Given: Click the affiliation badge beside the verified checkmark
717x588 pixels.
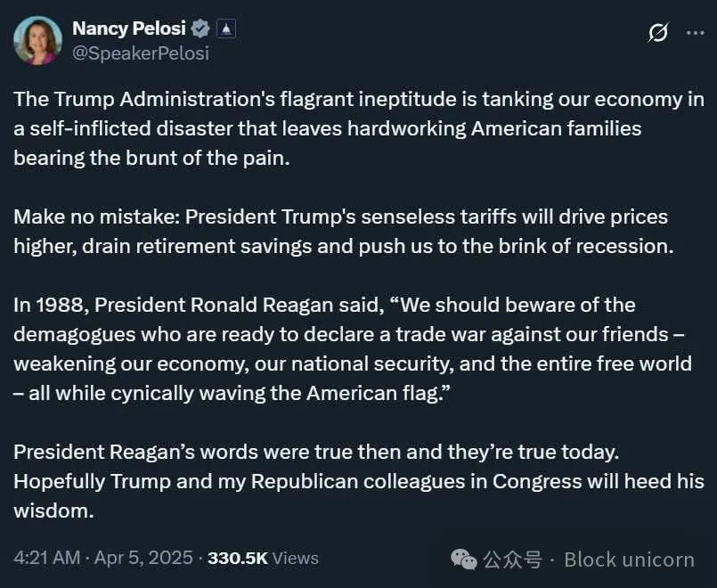Looking at the screenshot, I should [x=226, y=29].
